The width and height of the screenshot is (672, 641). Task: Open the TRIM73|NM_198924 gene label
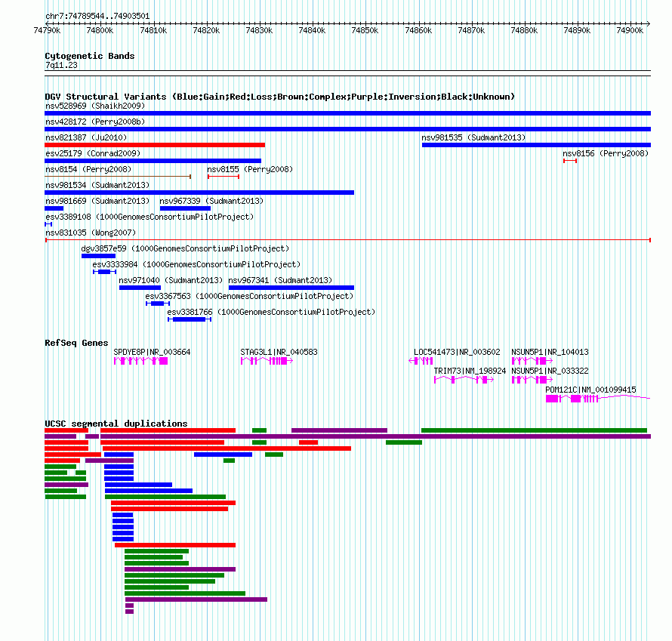click(x=470, y=371)
